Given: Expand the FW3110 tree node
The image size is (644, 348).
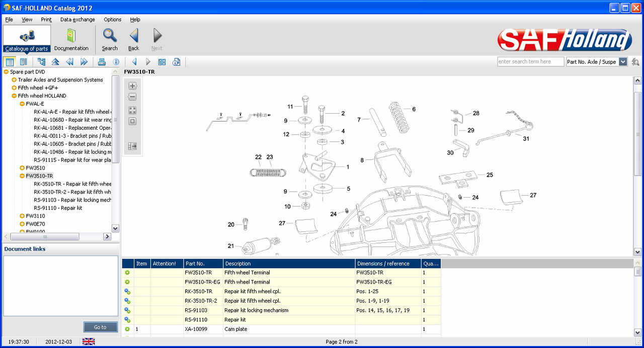Looking at the screenshot, I should tap(22, 216).
